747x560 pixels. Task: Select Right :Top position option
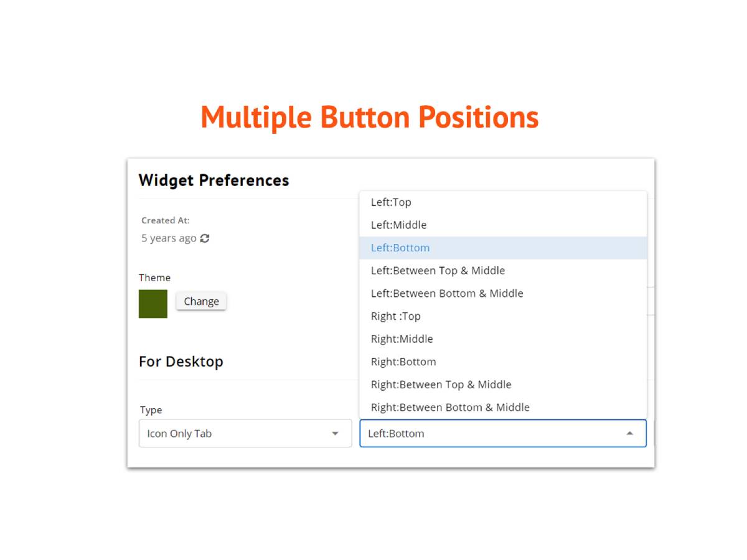(503, 316)
